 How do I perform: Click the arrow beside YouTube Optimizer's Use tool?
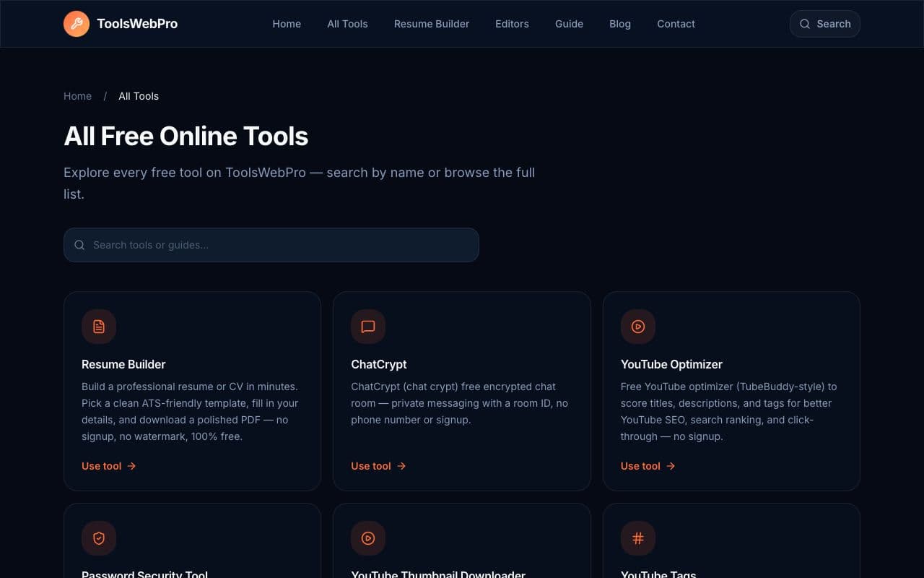(671, 466)
